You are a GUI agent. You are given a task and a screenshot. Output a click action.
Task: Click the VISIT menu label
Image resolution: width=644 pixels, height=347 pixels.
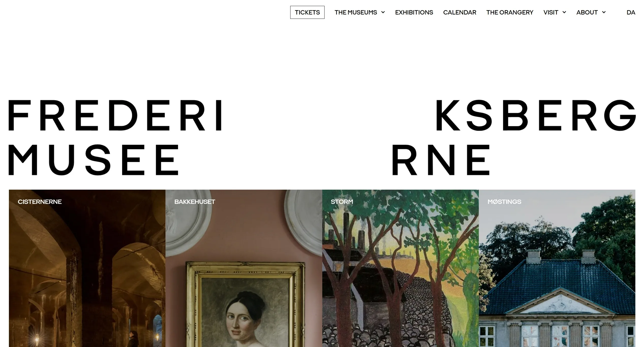pos(551,12)
